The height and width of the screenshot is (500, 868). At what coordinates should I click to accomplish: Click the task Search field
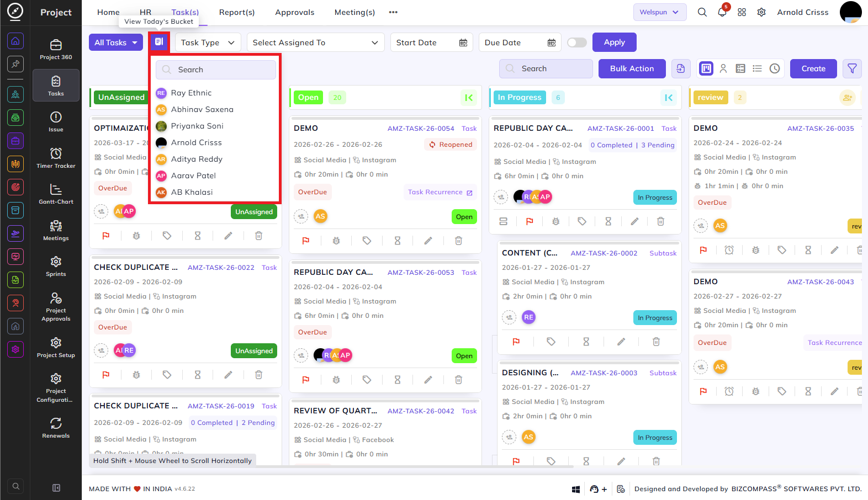(546, 68)
